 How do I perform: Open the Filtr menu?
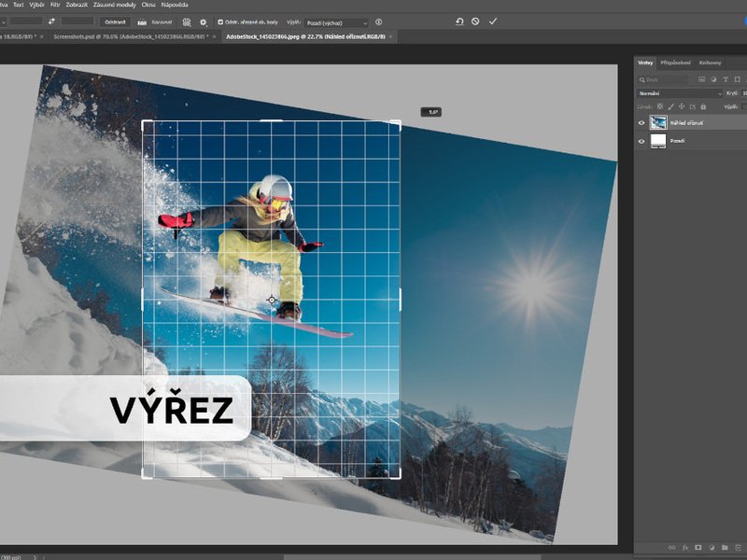pyautogui.click(x=55, y=5)
